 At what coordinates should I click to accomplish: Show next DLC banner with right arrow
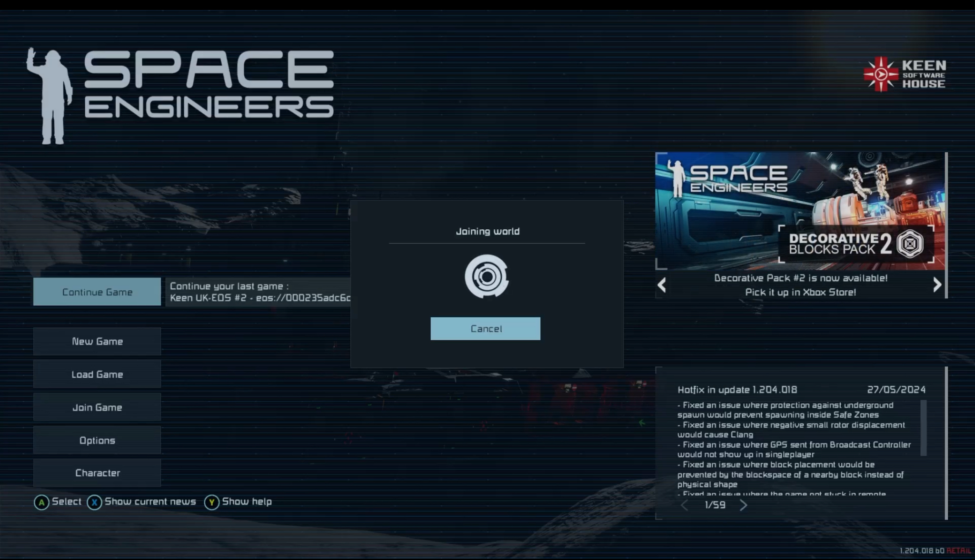pyautogui.click(x=937, y=285)
